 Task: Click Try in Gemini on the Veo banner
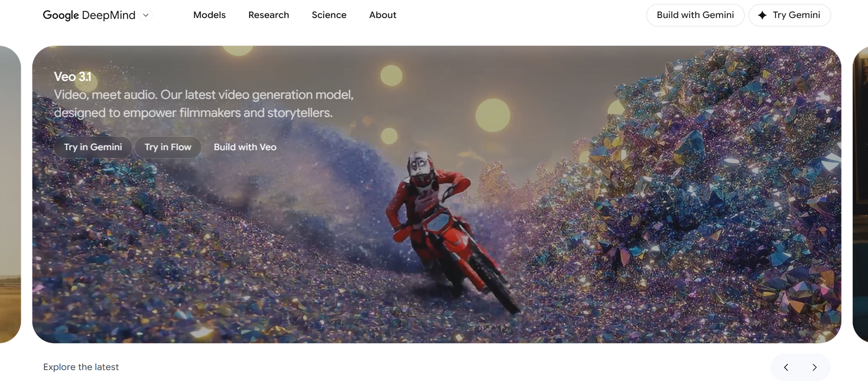[x=93, y=147]
